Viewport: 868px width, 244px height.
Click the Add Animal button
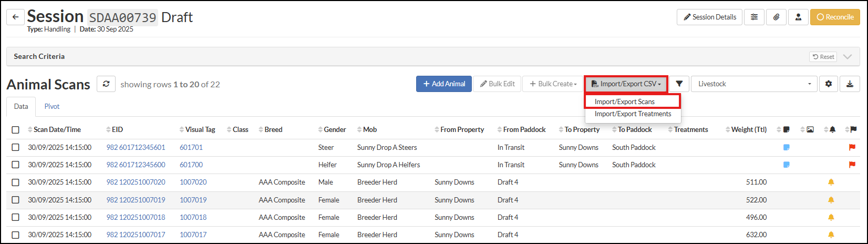pos(443,84)
